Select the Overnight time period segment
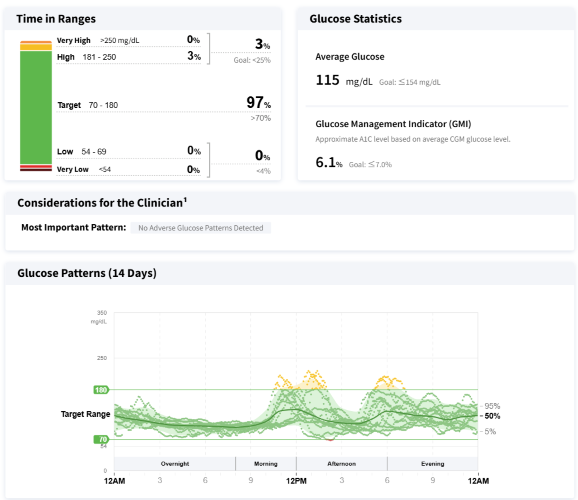The width and height of the screenshot is (578, 500). (x=175, y=463)
